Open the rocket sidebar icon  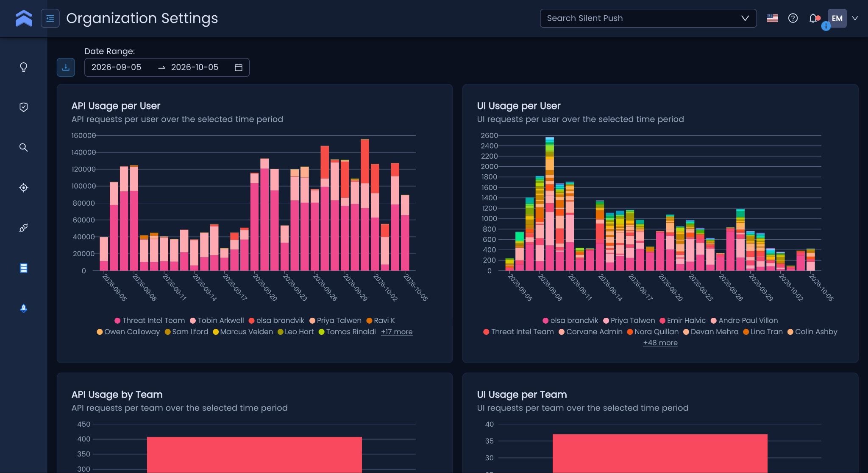coord(24,308)
